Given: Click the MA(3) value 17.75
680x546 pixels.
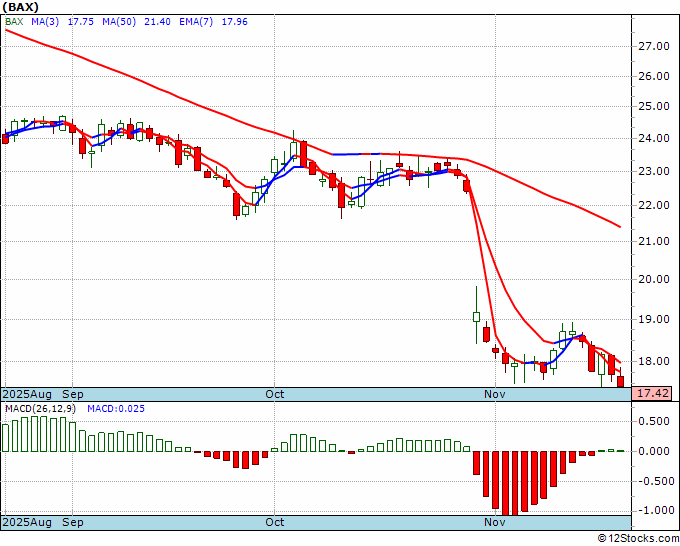Looking at the screenshot, I should coord(81,22).
